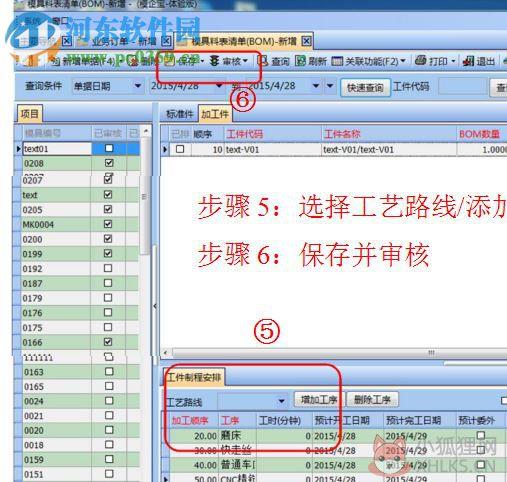Click the text-V01 工件代码 cell
The image size is (507, 482).
pos(273,149)
